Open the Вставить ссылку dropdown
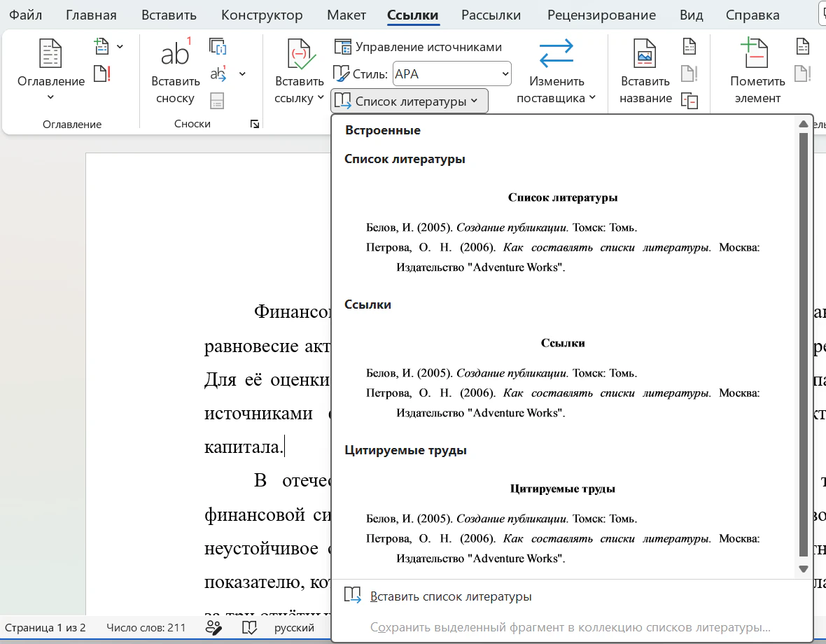 299,70
